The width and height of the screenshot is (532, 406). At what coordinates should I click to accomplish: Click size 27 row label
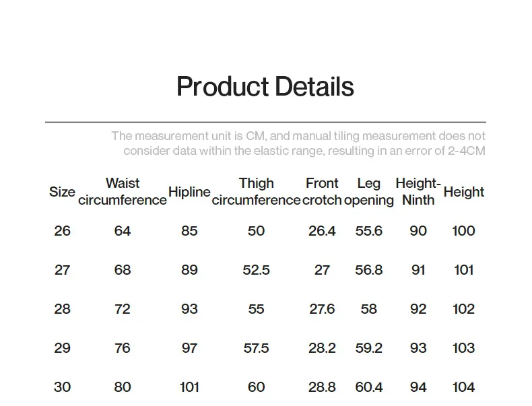[63, 270]
